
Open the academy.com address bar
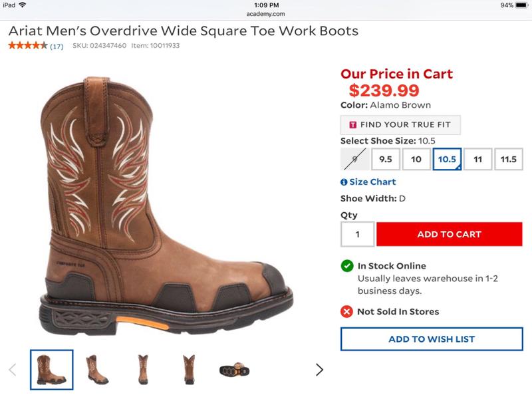[266, 12]
